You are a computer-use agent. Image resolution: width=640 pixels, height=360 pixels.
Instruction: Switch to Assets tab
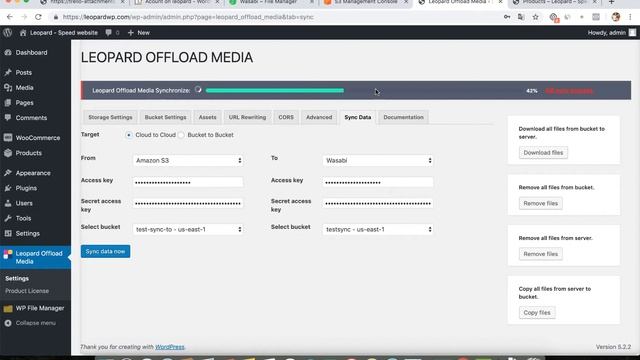tap(207, 117)
